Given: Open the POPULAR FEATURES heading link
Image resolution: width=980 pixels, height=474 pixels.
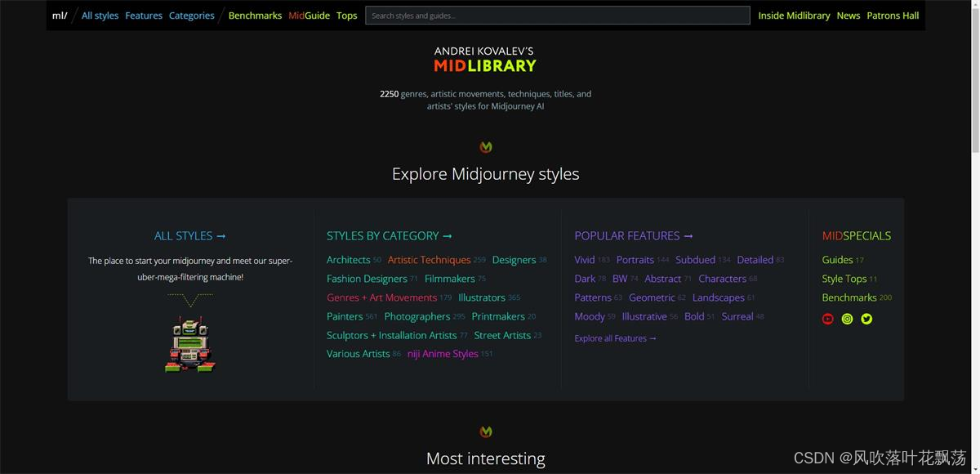Looking at the screenshot, I should click(633, 235).
